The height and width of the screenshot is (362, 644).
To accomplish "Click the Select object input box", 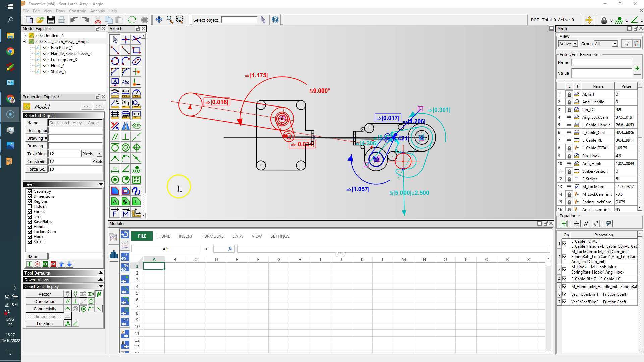I will (239, 20).
